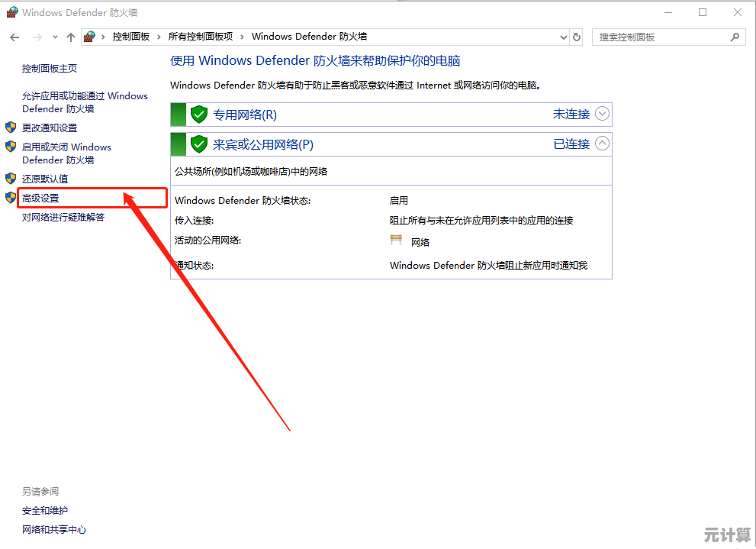Click the 来宾或公用网络(P) heading

pyautogui.click(x=263, y=145)
